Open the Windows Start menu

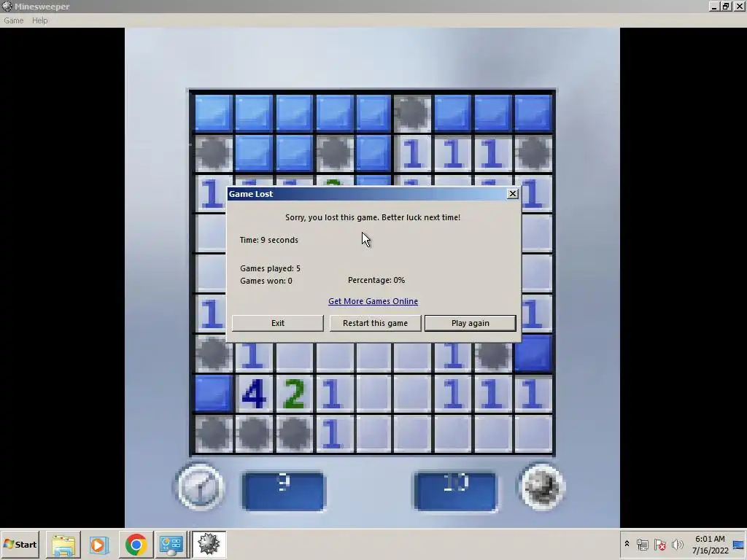[x=20, y=544]
